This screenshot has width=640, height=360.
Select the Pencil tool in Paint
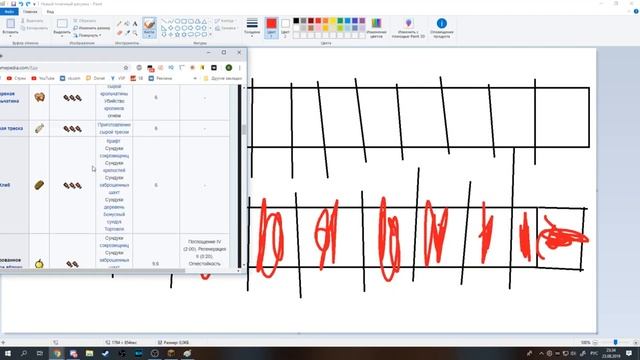(119, 24)
